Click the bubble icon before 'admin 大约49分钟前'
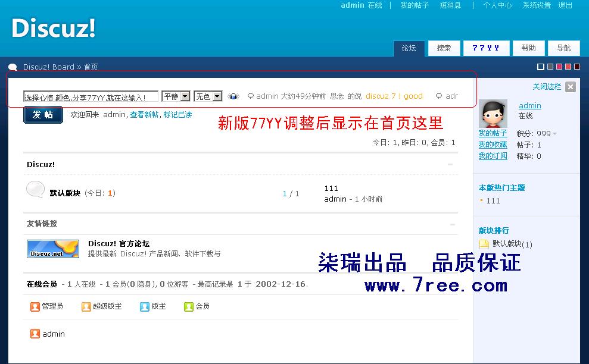The width and height of the screenshot is (589, 364). click(251, 96)
